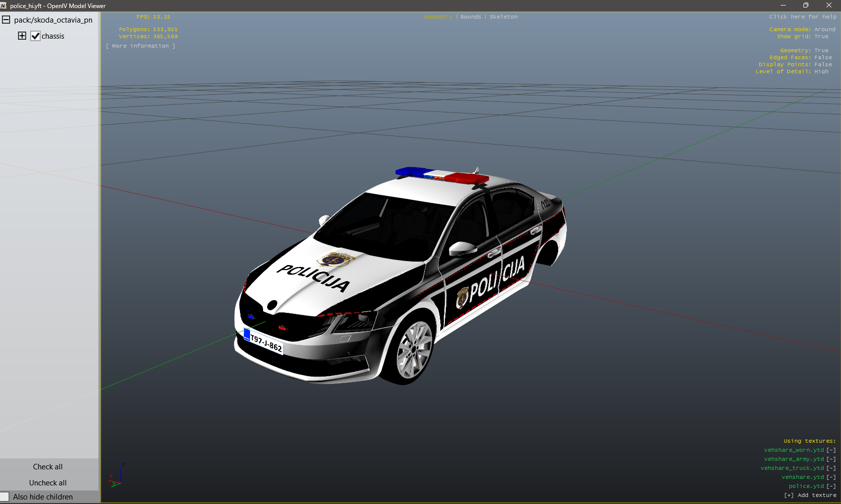Remove police.ytd texture with [-] icon
The image size is (841, 504).
pos(831,486)
